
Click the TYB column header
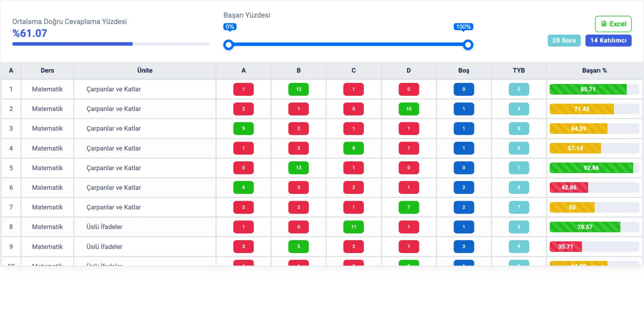pyautogui.click(x=518, y=70)
